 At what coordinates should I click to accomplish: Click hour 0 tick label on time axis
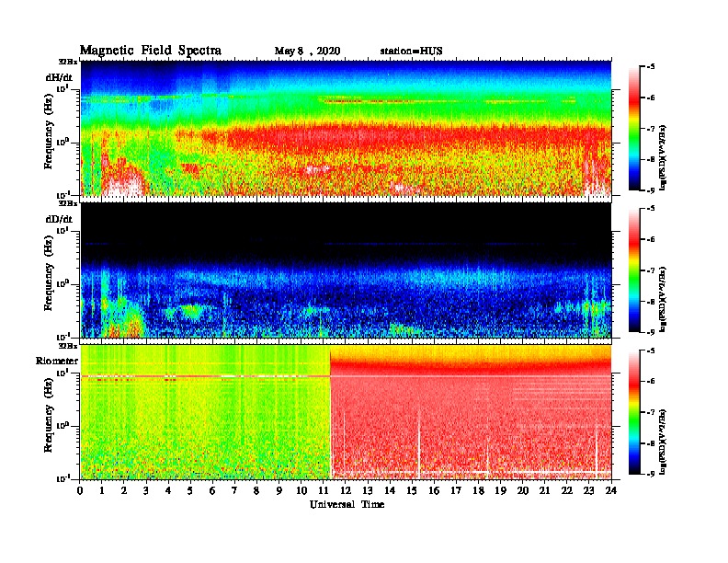click(x=80, y=490)
